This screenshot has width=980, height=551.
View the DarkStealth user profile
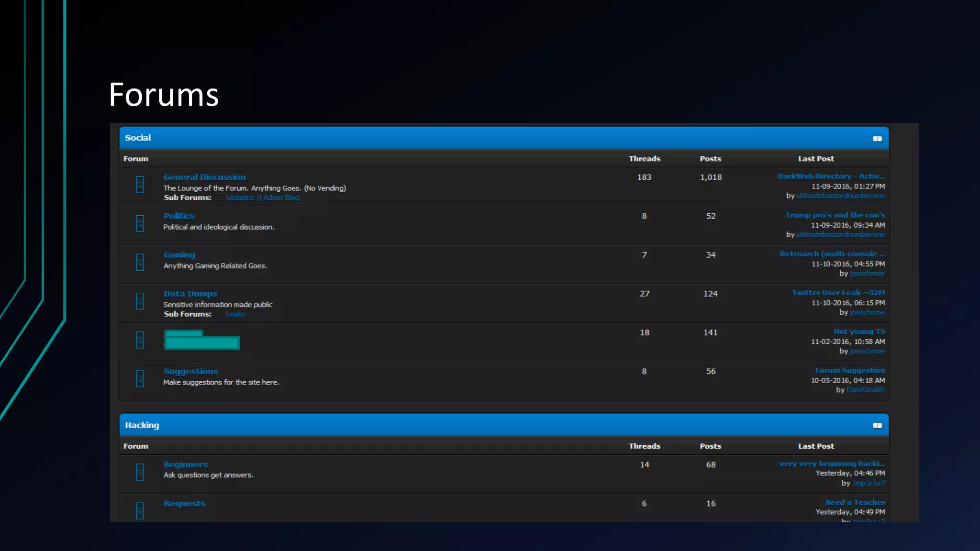point(865,390)
